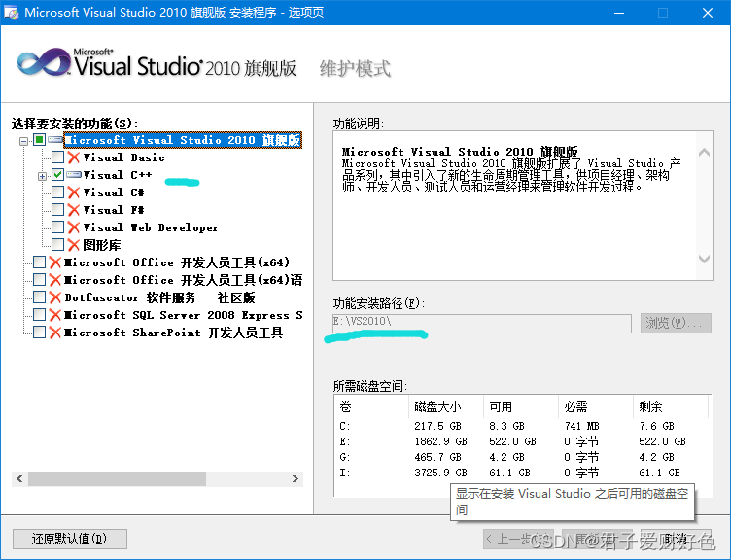Click the 上一步 back button

(518, 539)
